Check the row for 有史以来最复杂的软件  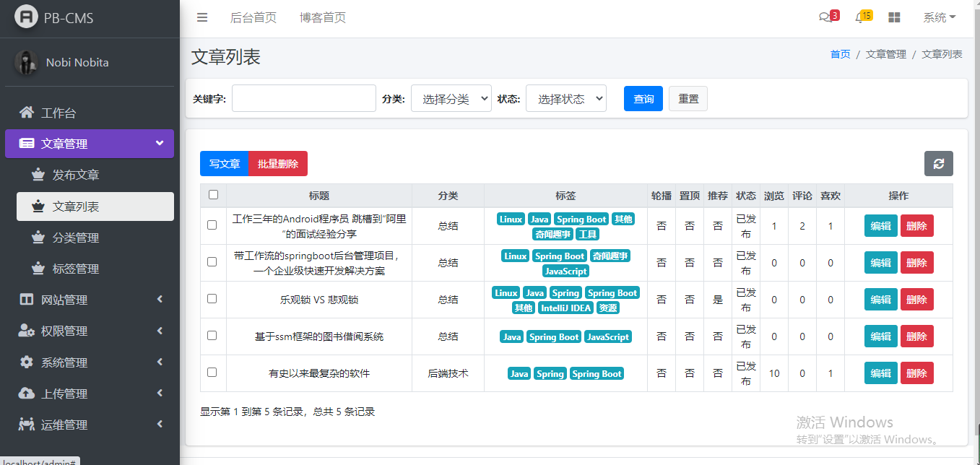tap(212, 373)
